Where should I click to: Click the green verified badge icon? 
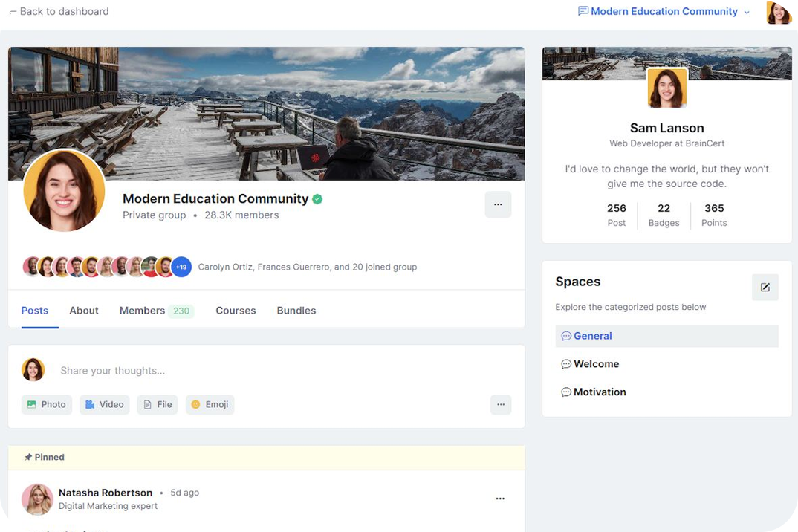click(x=317, y=199)
